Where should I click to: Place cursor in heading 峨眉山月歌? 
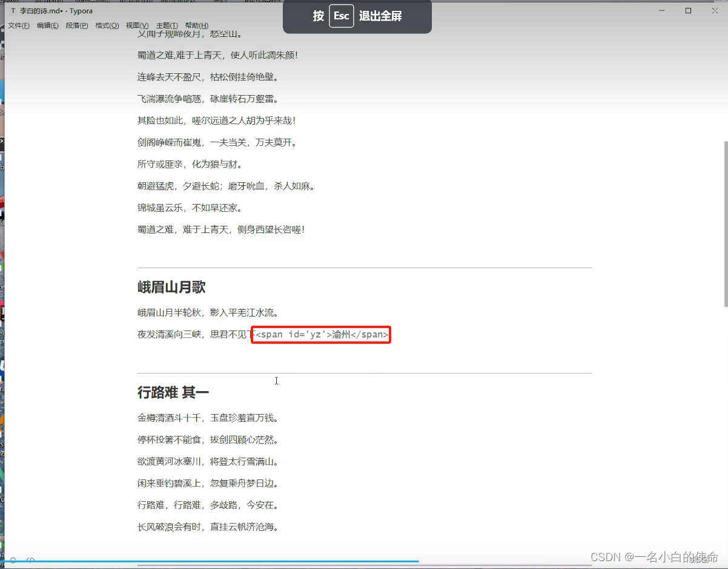[171, 287]
